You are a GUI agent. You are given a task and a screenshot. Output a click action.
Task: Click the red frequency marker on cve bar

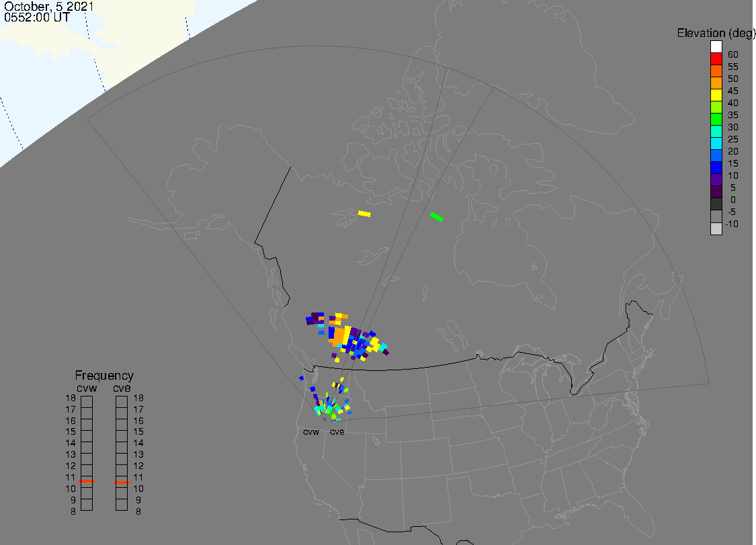pyautogui.click(x=122, y=483)
